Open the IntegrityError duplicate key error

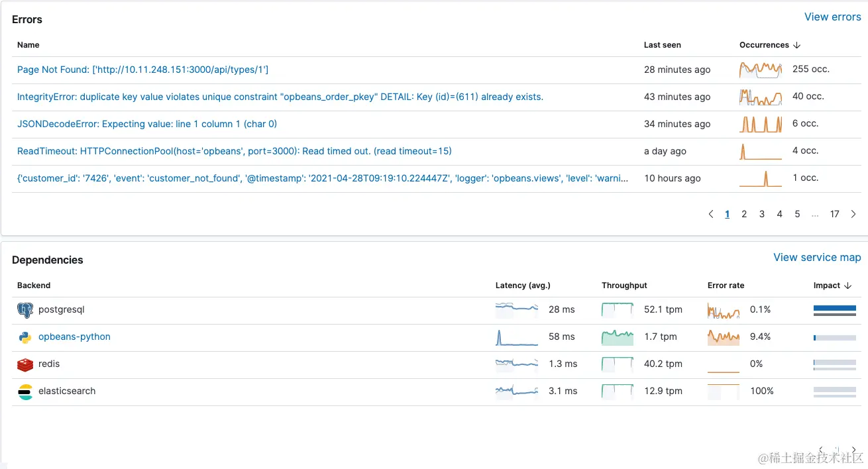(280, 97)
